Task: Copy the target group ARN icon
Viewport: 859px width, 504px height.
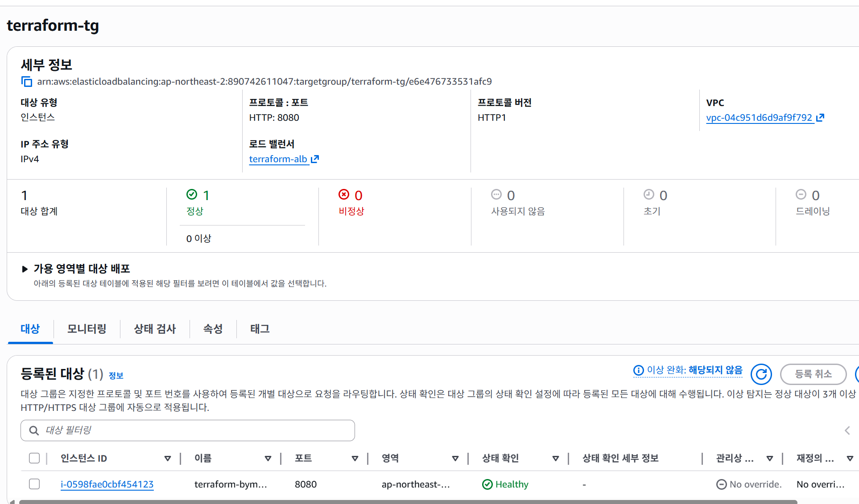Action: click(27, 82)
